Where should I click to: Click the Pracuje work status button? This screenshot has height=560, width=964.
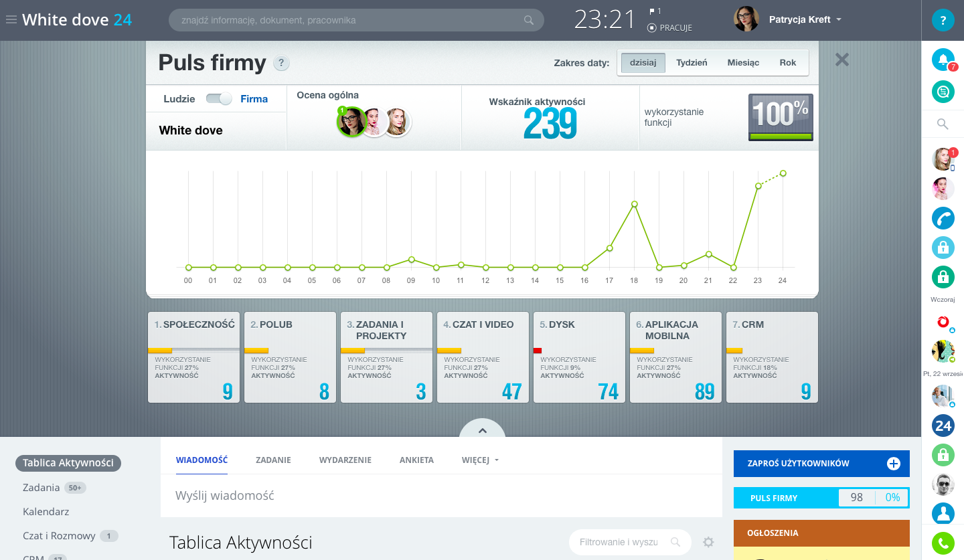tap(669, 28)
